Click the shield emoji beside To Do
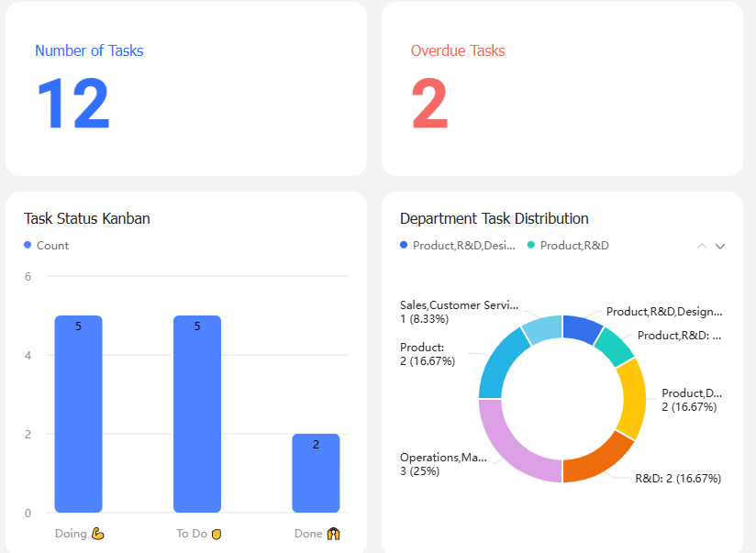 217,534
